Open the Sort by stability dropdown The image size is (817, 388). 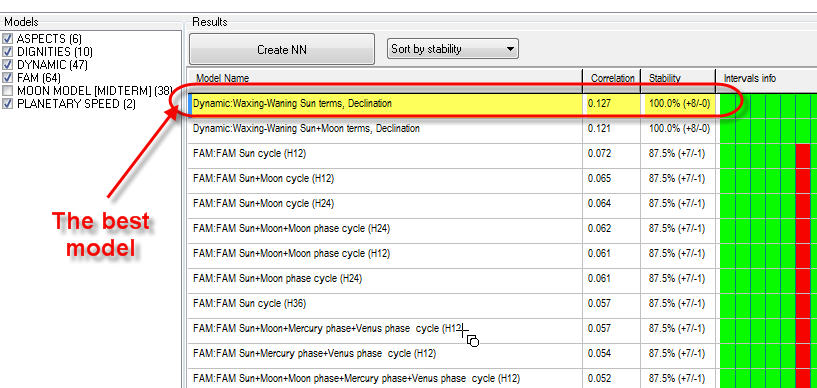[453, 49]
